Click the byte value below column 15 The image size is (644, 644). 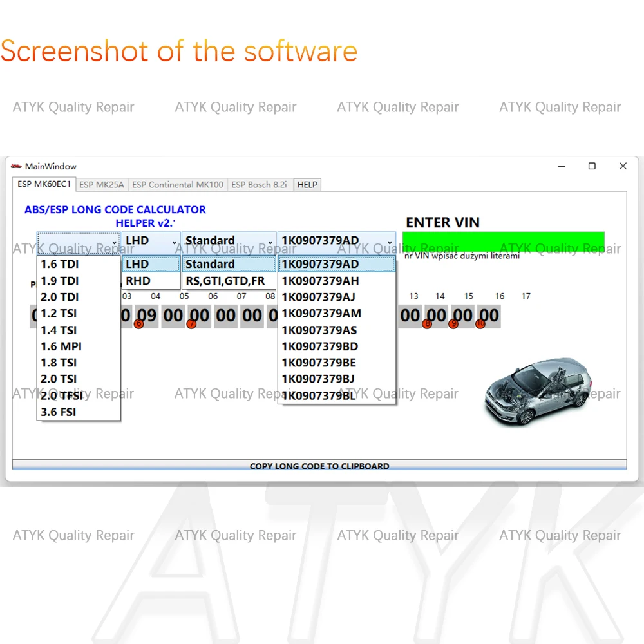[x=462, y=316]
